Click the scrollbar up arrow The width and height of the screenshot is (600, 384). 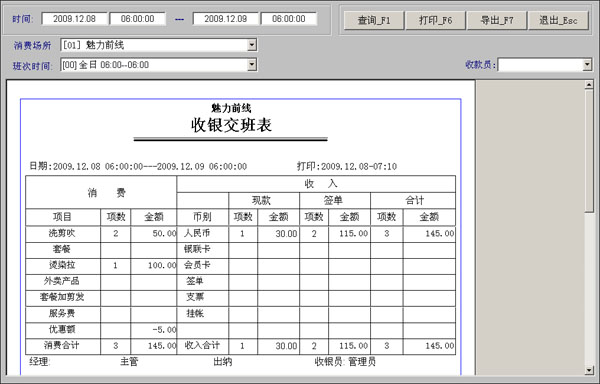point(589,85)
